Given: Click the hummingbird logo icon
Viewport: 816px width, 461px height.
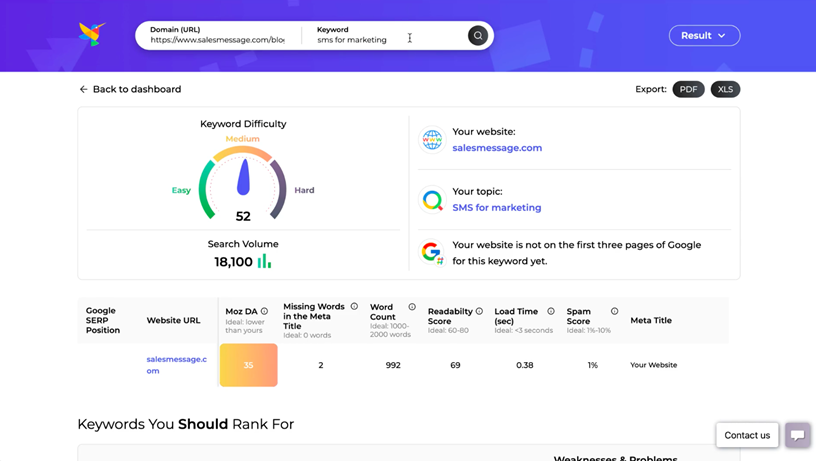Looking at the screenshot, I should 92,34.
